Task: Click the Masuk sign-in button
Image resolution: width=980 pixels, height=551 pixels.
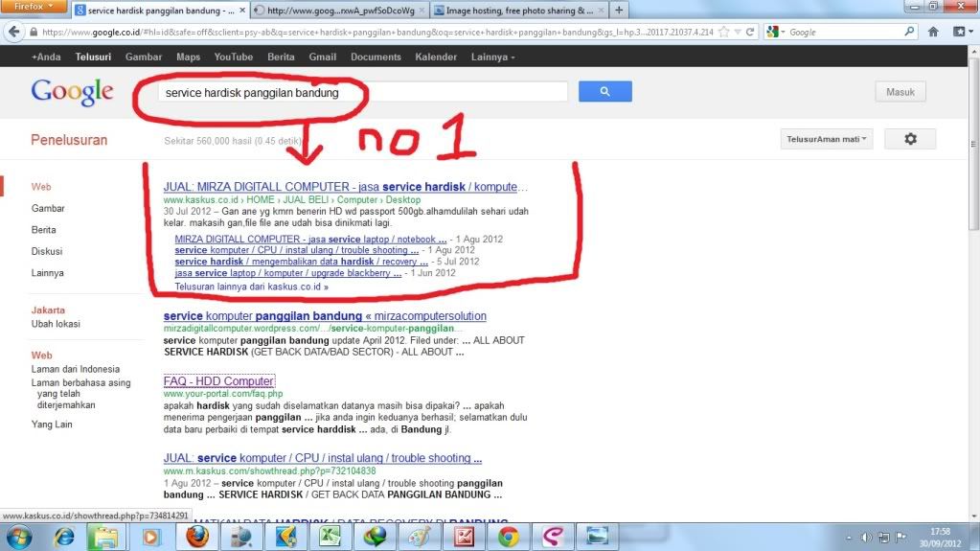Action: click(x=900, y=92)
